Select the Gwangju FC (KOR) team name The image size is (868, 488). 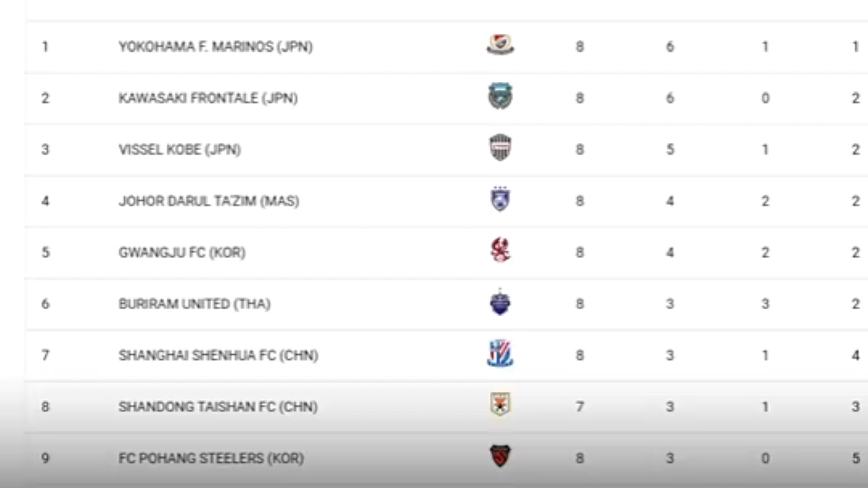(182, 253)
